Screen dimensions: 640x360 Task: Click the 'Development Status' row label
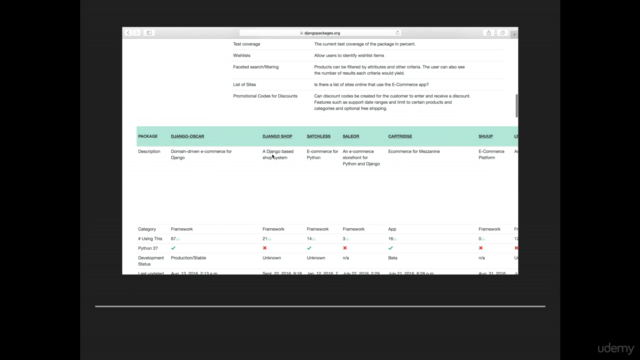151,261
